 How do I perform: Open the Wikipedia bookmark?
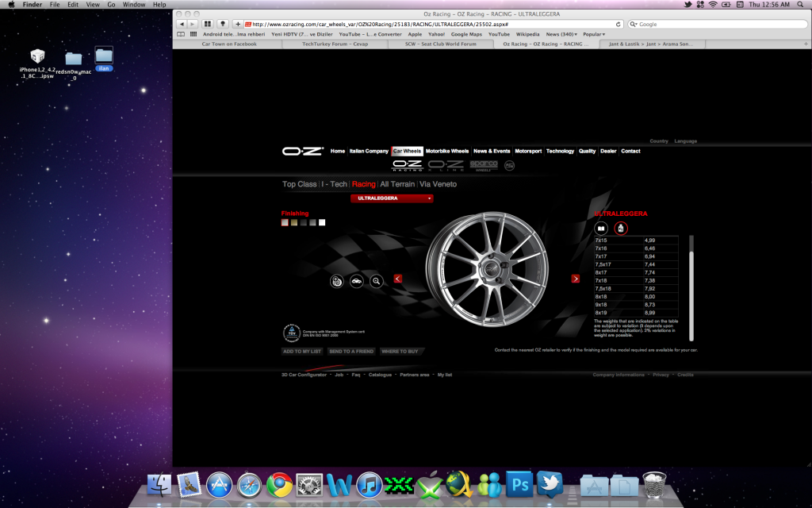[527, 34]
